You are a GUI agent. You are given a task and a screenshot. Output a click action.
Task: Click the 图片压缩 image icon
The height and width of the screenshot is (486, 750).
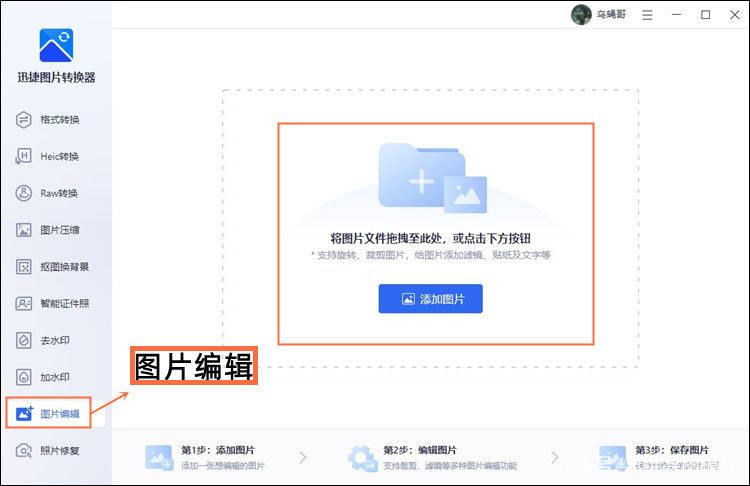coord(23,230)
